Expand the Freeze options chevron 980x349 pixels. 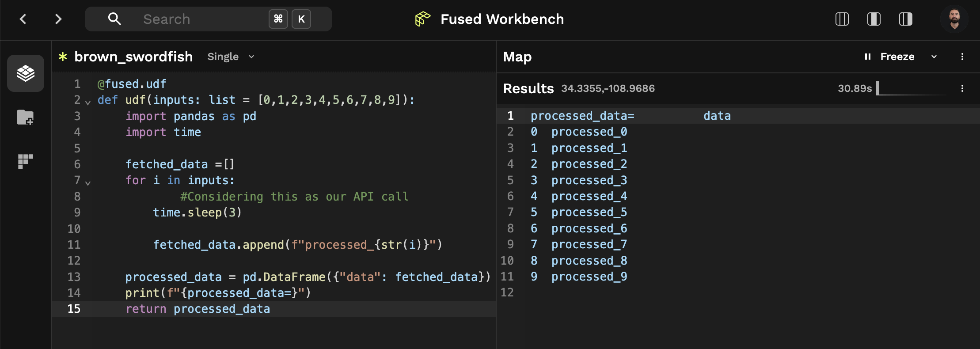934,57
